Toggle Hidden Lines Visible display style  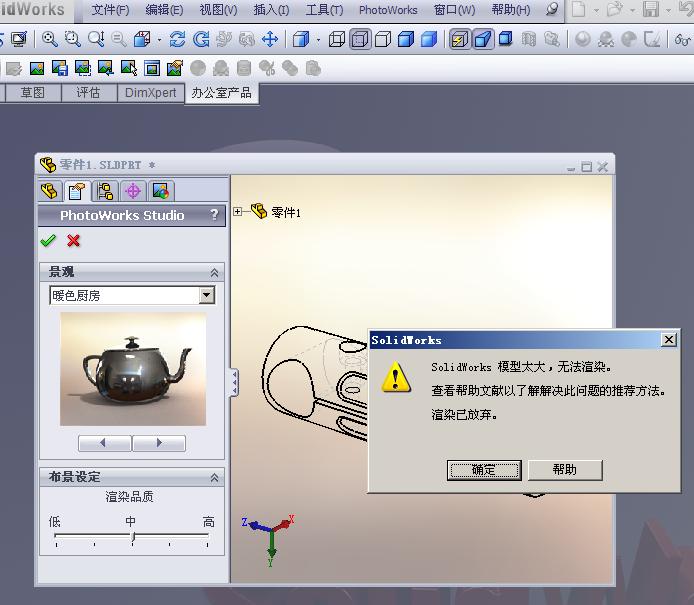pyautogui.click(x=360, y=39)
